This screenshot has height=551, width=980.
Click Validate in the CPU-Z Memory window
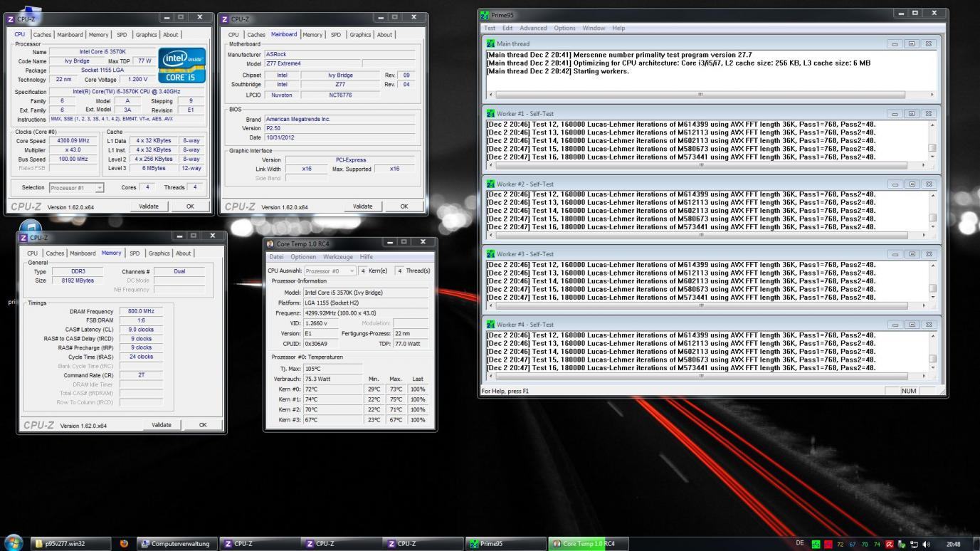point(162,425)
